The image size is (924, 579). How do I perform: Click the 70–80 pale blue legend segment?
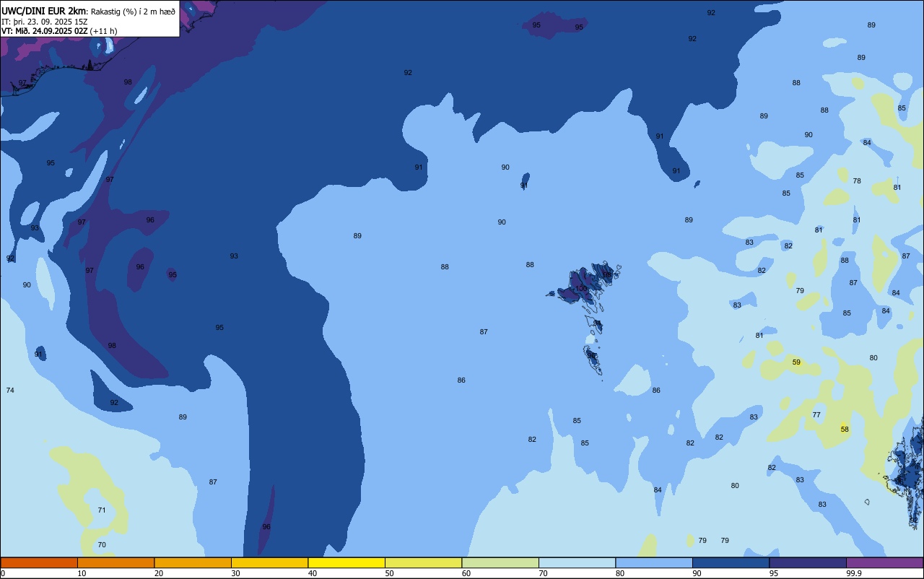click(577, 562)
